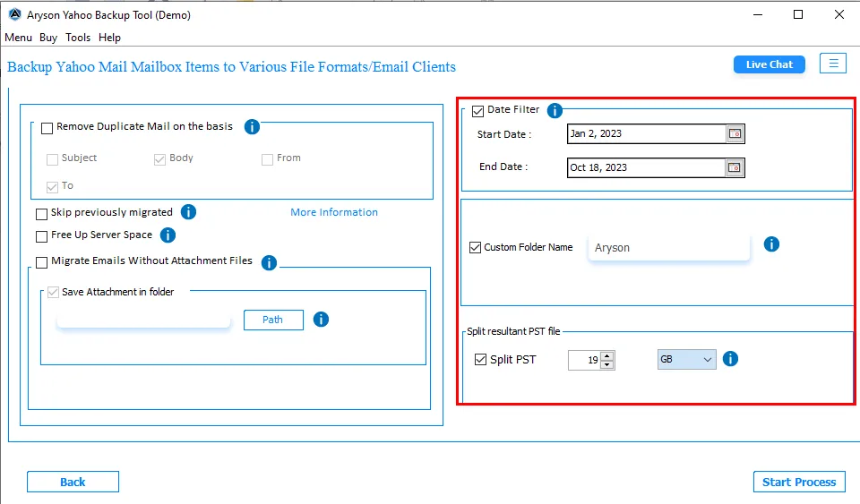
Task: Click Custom Folder Name field containing Aryson
Action: tap(668, 248)
